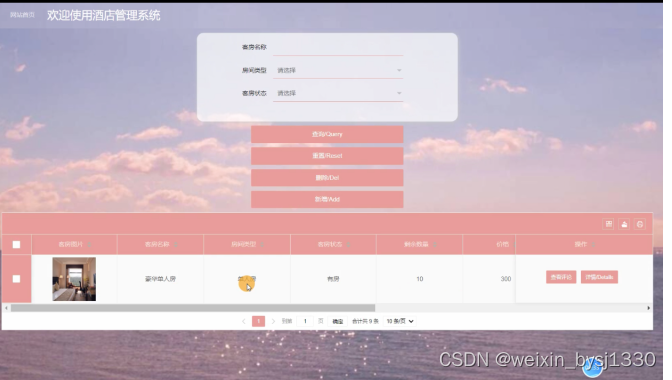Click the 客房名称 search input field
This screenshot has width=672, height=380.
coord(338,48)
